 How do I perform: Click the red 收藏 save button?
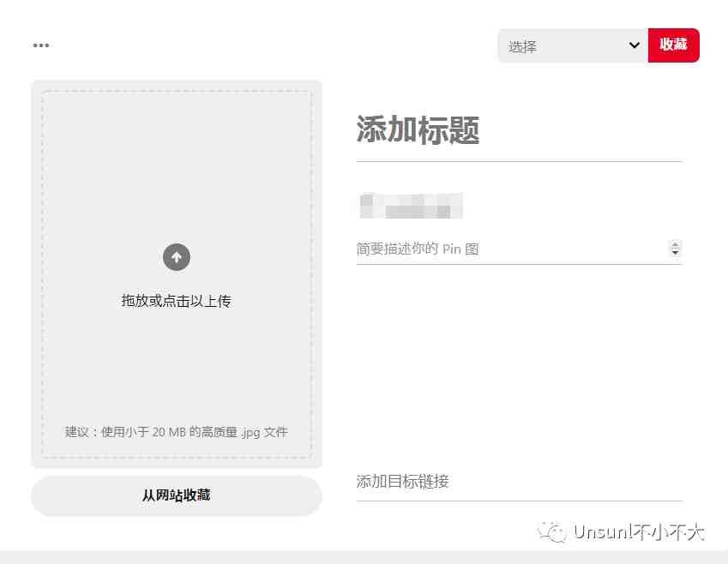(x=674, y=45)
